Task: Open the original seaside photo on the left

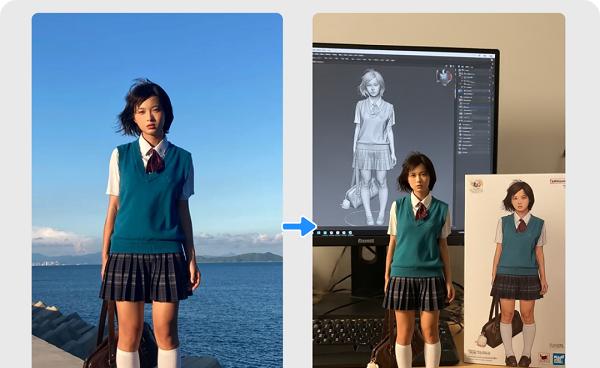Action: pyautogui.click(x=157, y=191)
